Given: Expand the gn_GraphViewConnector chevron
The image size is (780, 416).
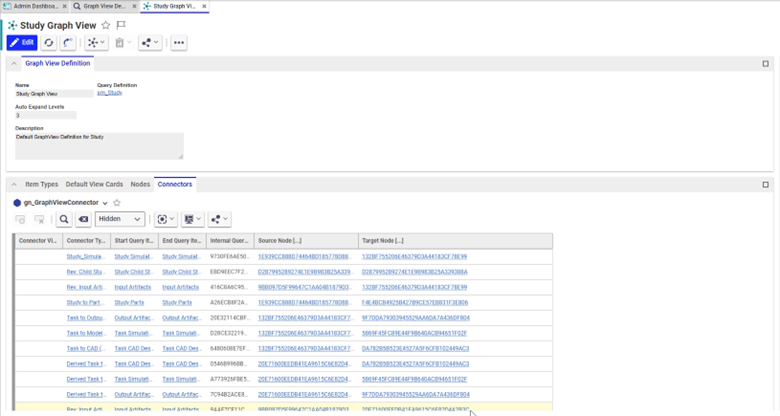Looking at the screenshot, I should tap(105, 202).
